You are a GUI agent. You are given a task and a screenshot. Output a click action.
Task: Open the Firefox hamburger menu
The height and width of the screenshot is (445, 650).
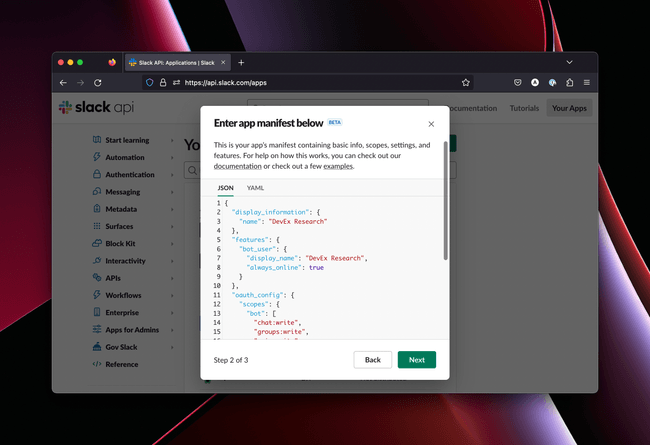(587, 83)
